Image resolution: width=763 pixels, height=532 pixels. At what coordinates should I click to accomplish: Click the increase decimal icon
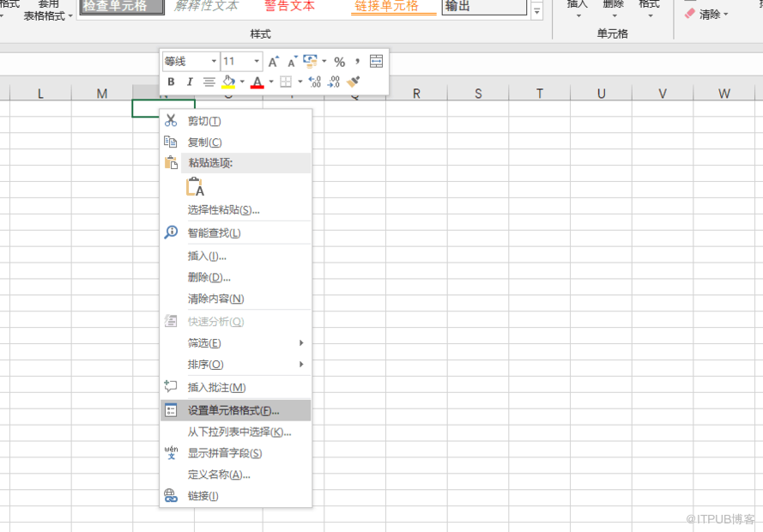click(314, 82)
